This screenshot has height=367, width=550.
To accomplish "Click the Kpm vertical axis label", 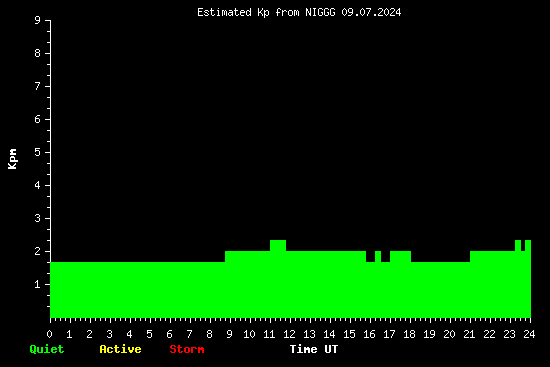I will 12,159.
